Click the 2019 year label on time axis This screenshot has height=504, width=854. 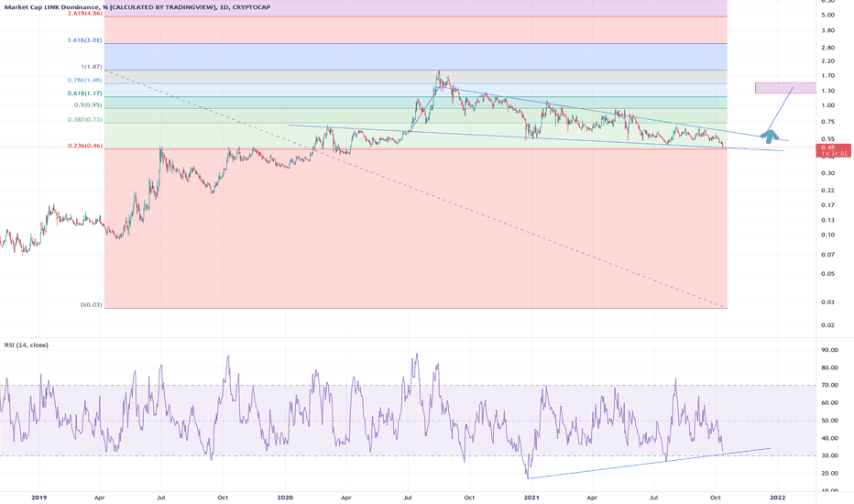(x=39, y=498)
